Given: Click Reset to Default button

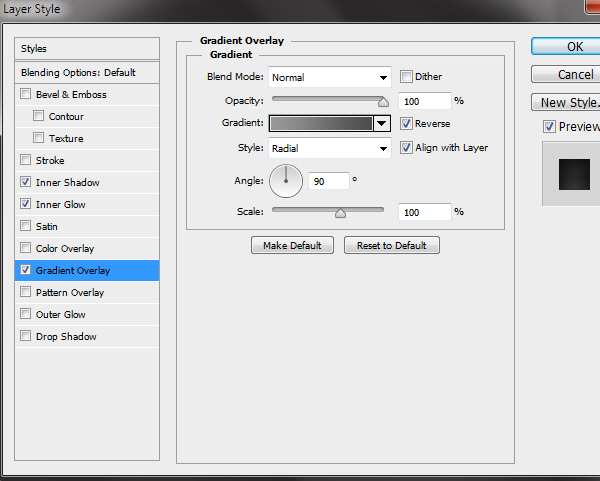Looking at the screenshot, I should [x=391, y=245].
